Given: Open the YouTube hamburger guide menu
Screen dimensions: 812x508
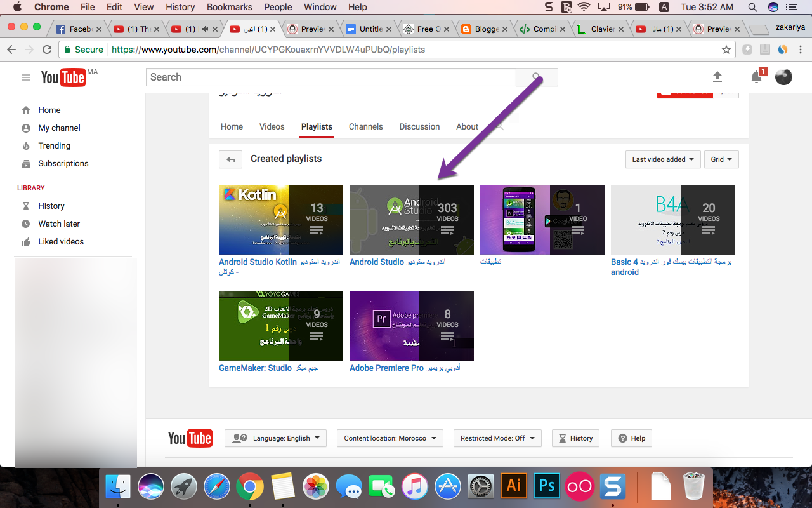Looking at the screenshot, I should coord(26,77).
